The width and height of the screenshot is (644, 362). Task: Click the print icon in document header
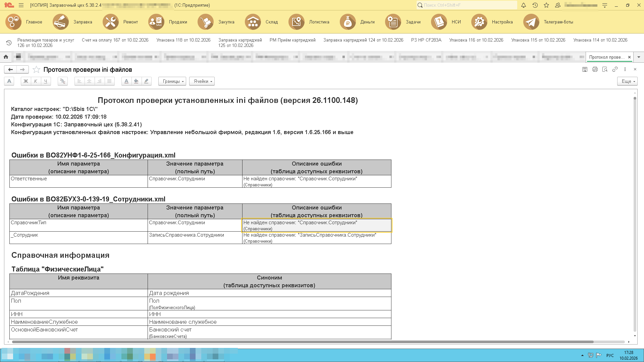[595, 69]
